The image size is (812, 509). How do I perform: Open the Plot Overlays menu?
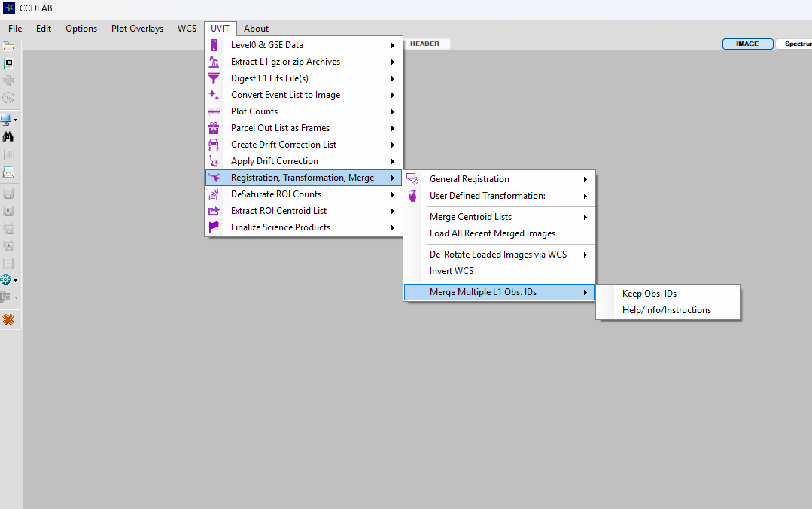[137, 29]
